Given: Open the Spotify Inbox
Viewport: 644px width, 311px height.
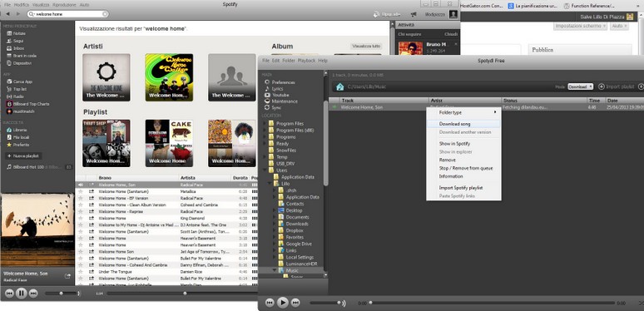Looking at the screenshot, I should point(15,48).
